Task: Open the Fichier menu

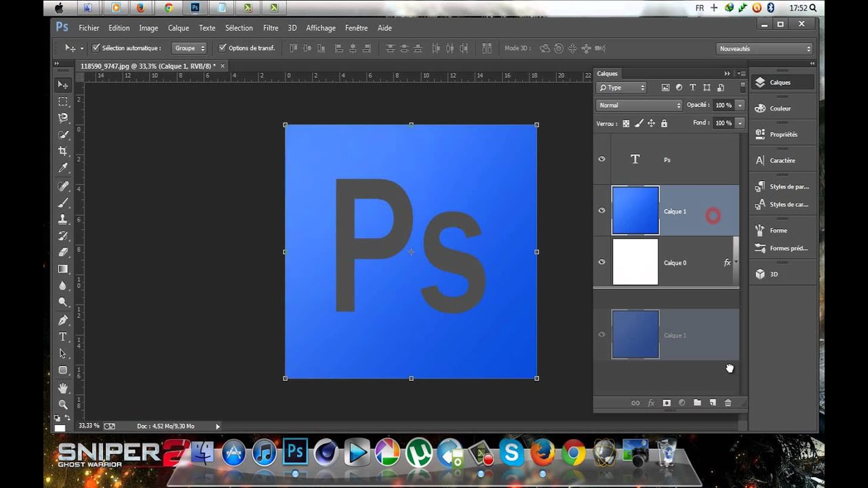Action: (x=89, y=28)
